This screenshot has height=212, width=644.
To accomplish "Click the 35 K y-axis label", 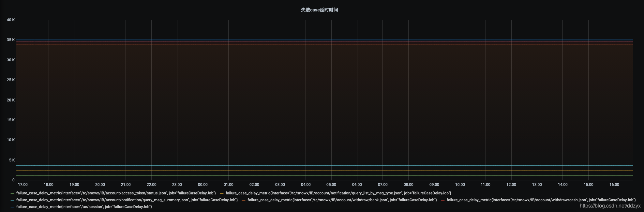I will pos(11,40).
